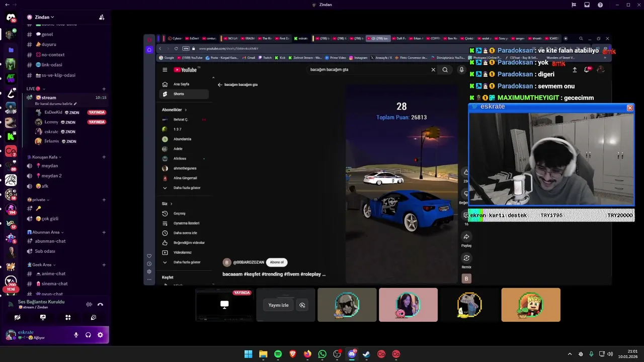Create channel with plus next to Abunman Area
The width and height of the screenshot is (644, 362).
(x=104, y=232)
